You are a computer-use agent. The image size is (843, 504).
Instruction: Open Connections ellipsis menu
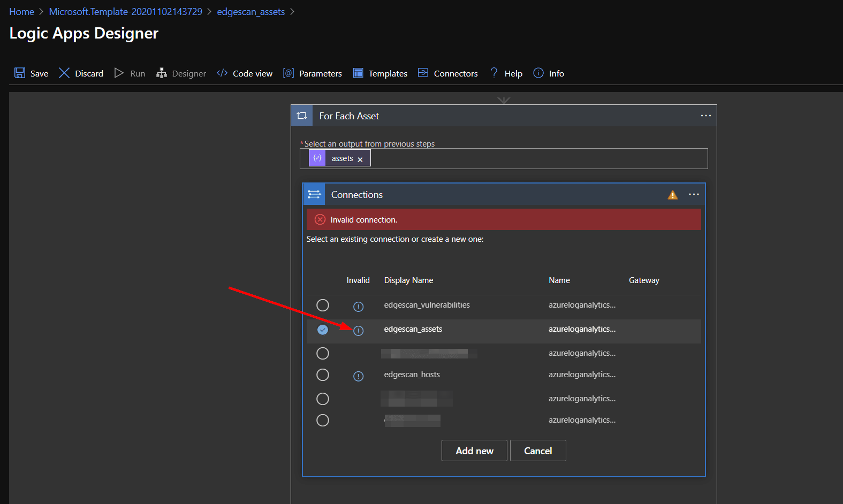click(694, 194)
